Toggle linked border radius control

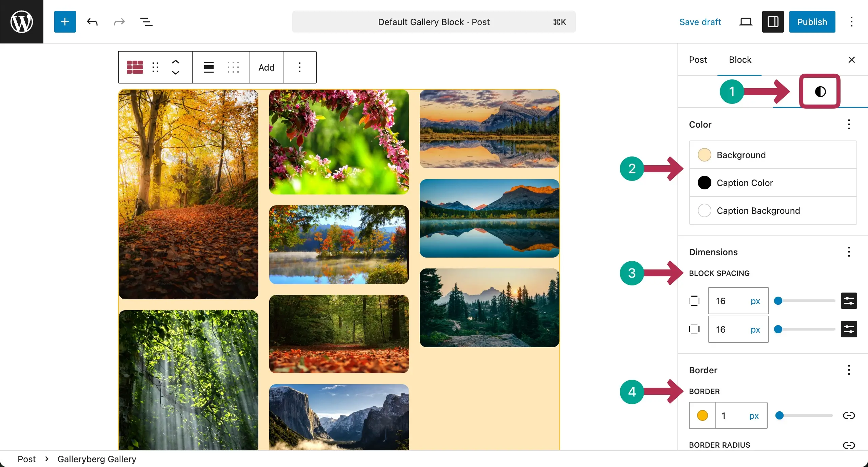point(849,445)
